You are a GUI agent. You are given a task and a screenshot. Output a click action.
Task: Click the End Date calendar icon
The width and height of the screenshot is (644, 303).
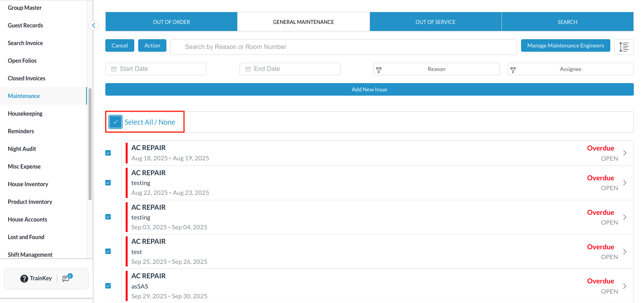tap(248, 69)
